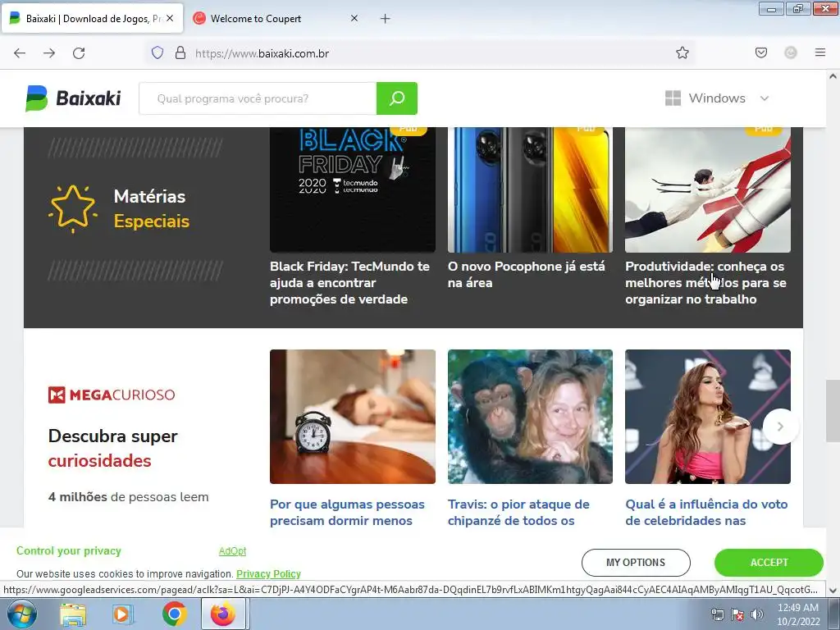The height and width of the screenshot is (630, 840).
Task: Open a new browser tab
Action: pyautogui.click(x=386, y=19)
